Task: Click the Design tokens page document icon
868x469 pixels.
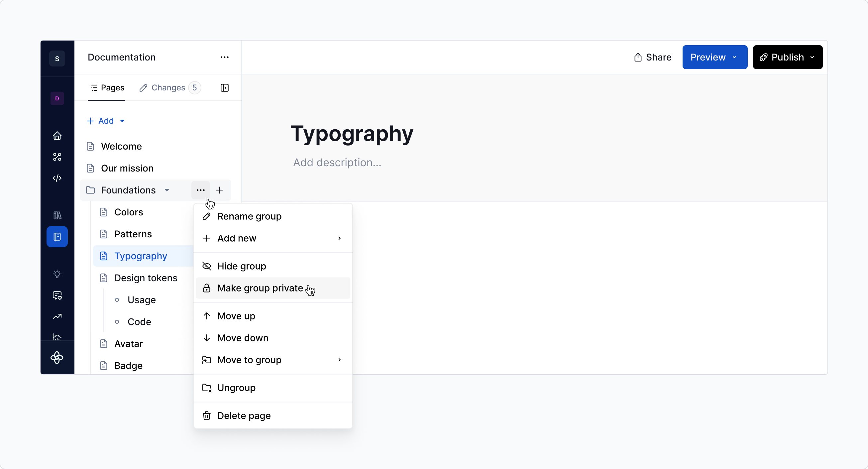Action: 104,278
